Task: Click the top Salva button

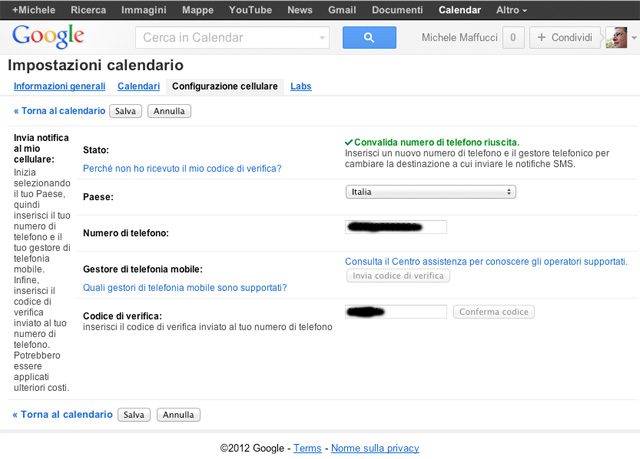Action: pyautogui.click(x=125, y=111)
